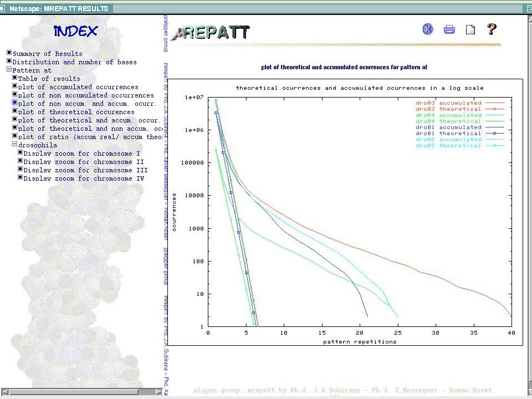
Task: Click the dro03 theoretical legend entry
Action: [x=460, y=109]
